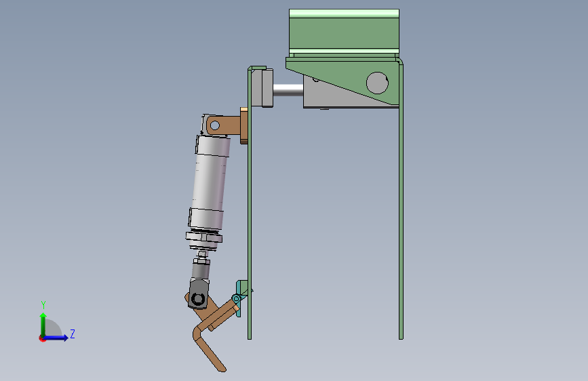The height and width of the screenshot is (381, 588).
Task: Select the gray bushing block on left plate
Action: pos(262,87)
